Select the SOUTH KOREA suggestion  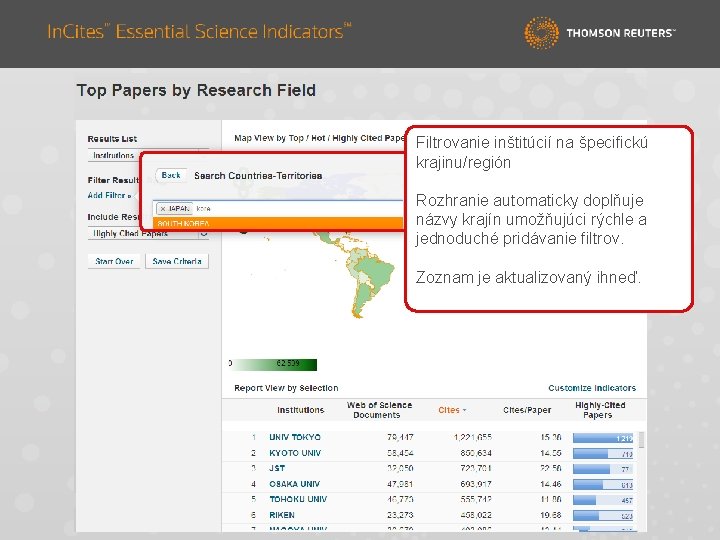[278, 224]
